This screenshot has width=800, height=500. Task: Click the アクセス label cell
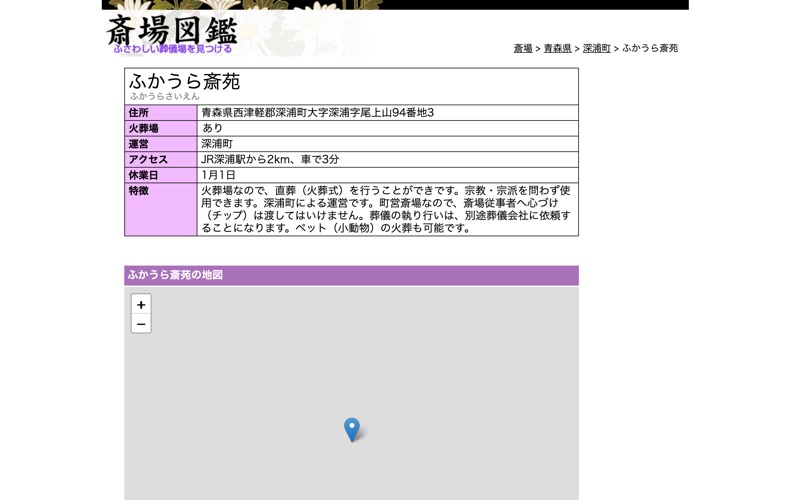(161, 159)
